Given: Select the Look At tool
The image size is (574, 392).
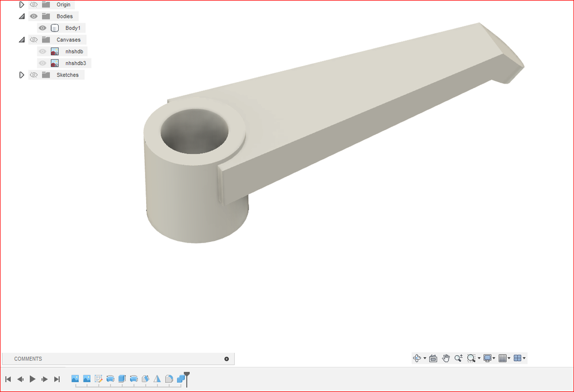Looking at the screenshot, I should (x=433, y=358).
